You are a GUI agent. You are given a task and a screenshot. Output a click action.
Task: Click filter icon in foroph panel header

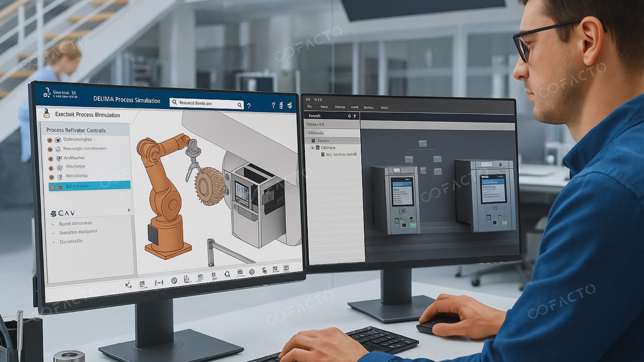click(x=355, y=116)
